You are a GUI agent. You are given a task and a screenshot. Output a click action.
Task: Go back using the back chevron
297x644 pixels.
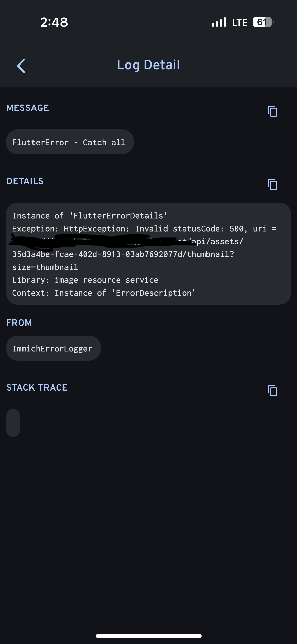[x=21, y=66]
